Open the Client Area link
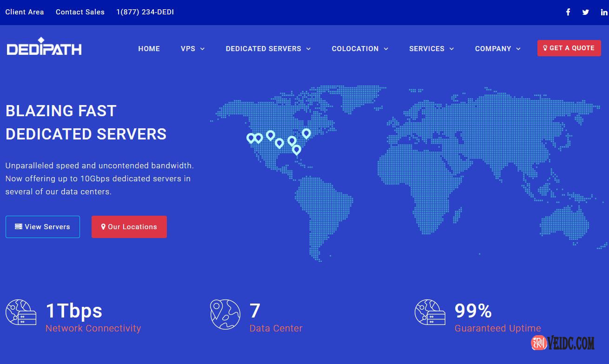 point(25,12)
